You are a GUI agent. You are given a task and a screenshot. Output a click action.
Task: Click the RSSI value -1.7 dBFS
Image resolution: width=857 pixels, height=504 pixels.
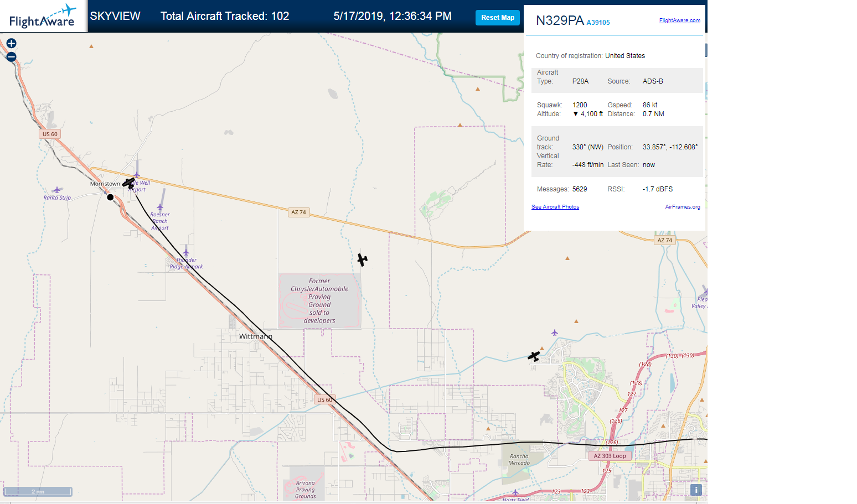click(x=658, y=189)
